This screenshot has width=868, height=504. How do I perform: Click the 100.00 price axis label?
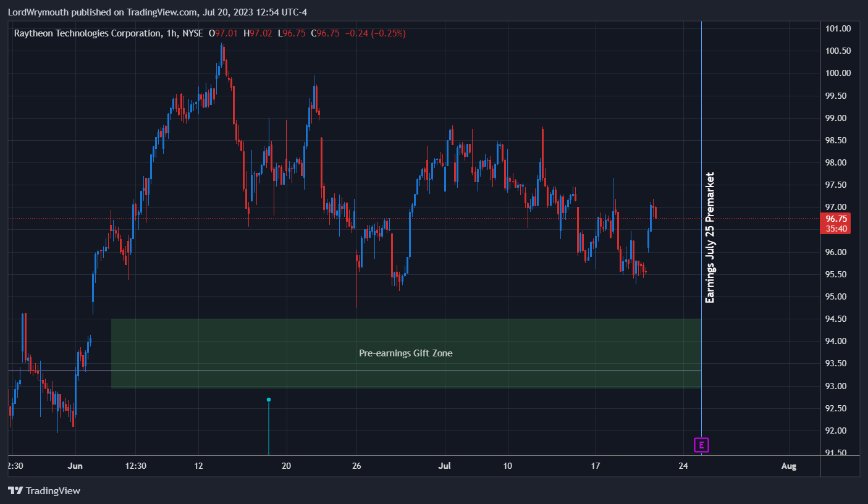[838, 73]
